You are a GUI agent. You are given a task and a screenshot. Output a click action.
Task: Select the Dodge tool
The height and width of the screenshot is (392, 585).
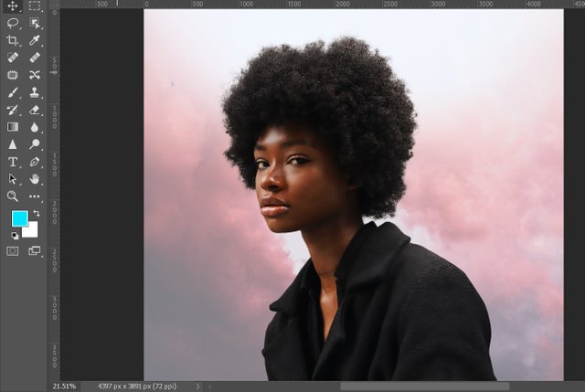(35, 144)
